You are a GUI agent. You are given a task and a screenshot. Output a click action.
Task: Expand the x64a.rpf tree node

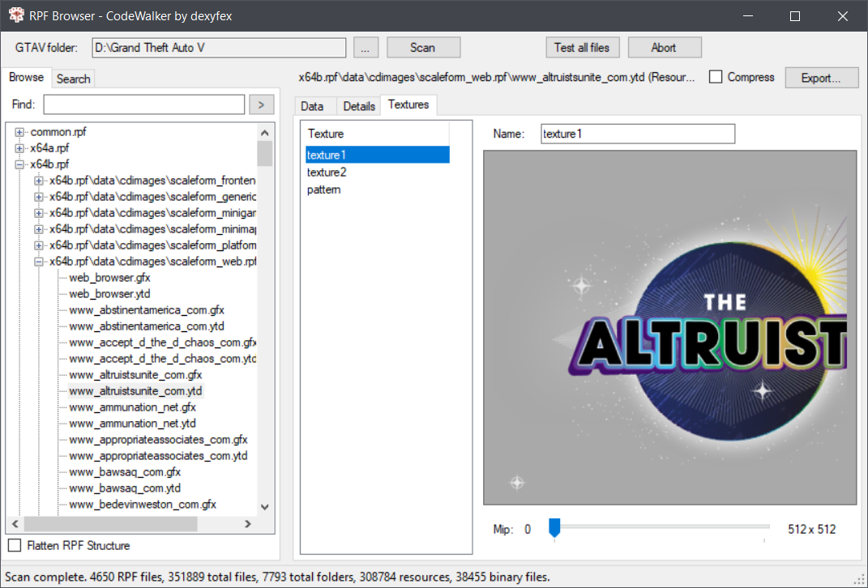tap(19, 148)
